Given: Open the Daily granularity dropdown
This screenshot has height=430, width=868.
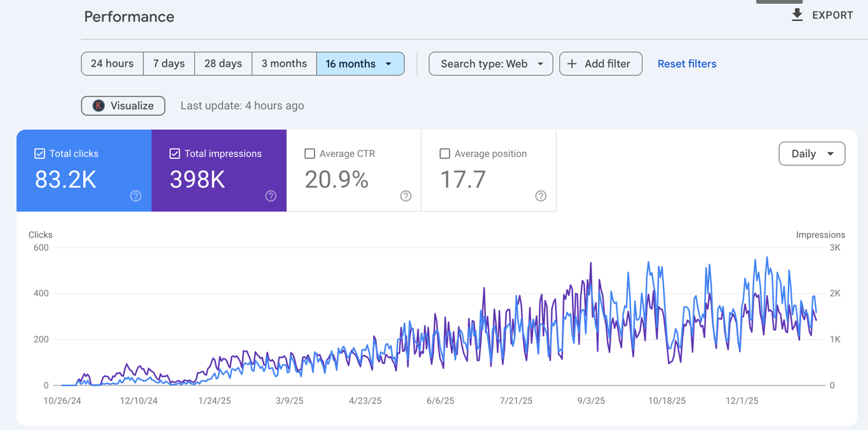Looking at the screenshot, I should tap(811, 154).
